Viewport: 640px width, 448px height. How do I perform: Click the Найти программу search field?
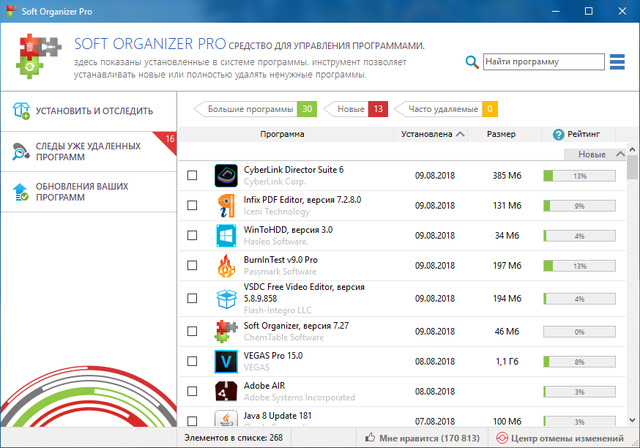pos(542,62)
